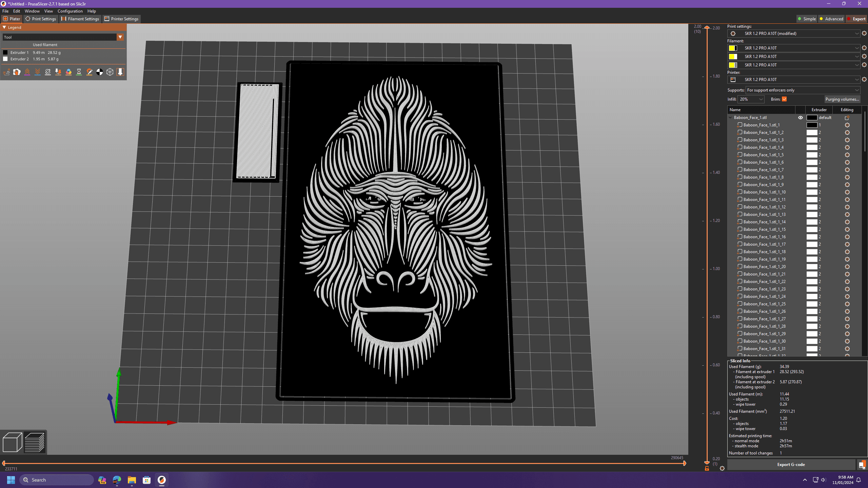Select Advanced mode toggle in top bar
Viewport: 868px width, 488px height.
pyautogui.click(x=832, y=19)
